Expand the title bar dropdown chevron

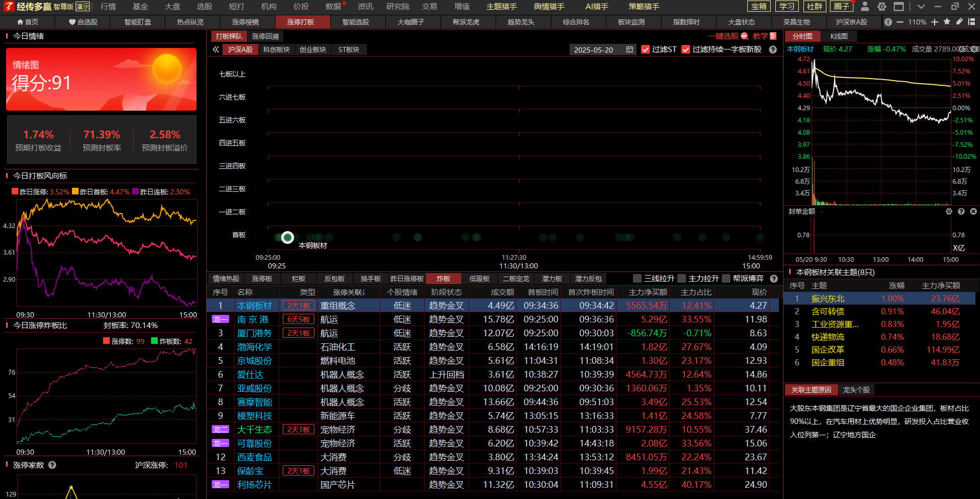[x=921, y=7]
